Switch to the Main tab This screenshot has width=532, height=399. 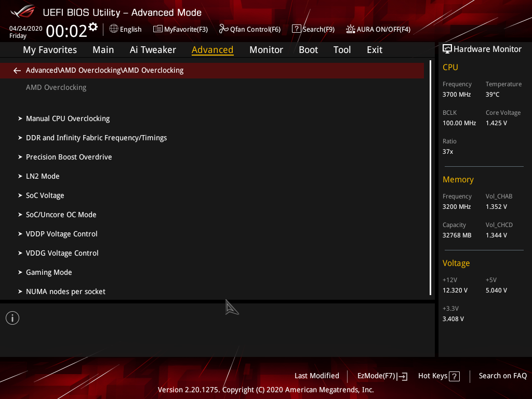pyautogui.click(x=103, y=50)
